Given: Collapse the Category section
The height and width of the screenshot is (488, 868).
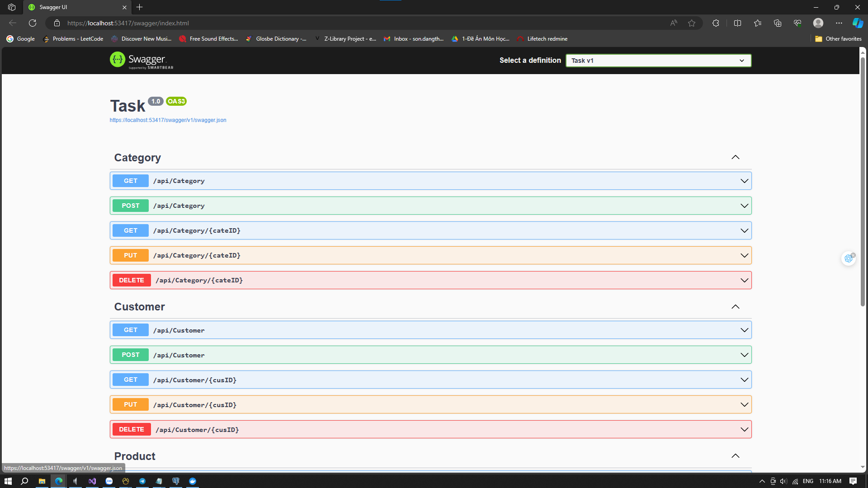Looking at the screenshot, I should [x=735, y=157].
